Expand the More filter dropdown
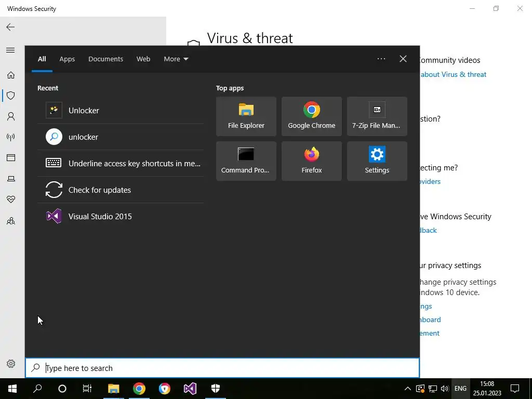This screenshot has width=532, height=399. click(176, 59)
